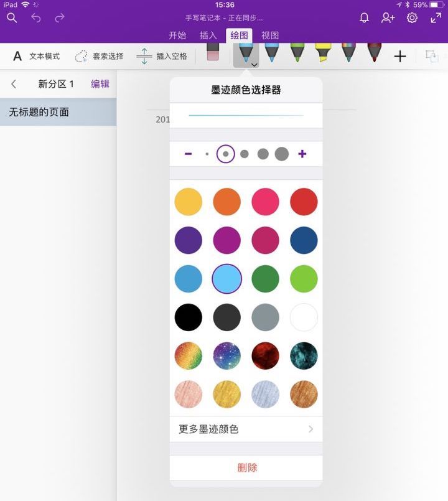
Task: Enable text mode (文本模式)
Action: (x=37, y=56)
